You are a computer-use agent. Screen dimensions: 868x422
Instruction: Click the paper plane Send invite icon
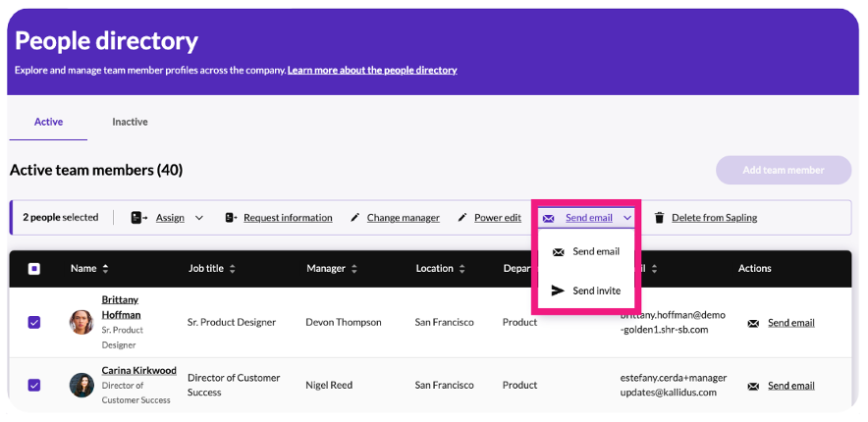coord(558,290)
